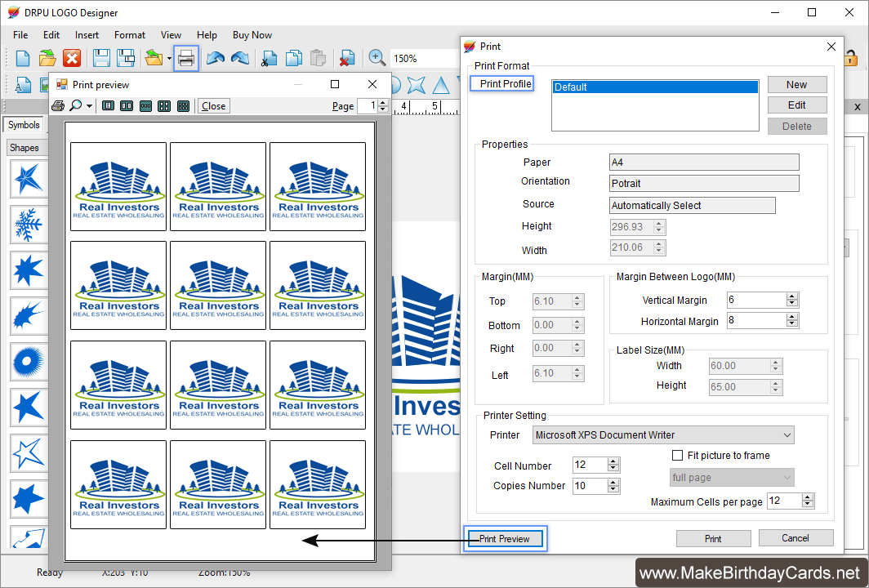This screenshot has width=869, height=588.
Task: Click the Delete page icon with red X
Action: (x=347, y=58)
